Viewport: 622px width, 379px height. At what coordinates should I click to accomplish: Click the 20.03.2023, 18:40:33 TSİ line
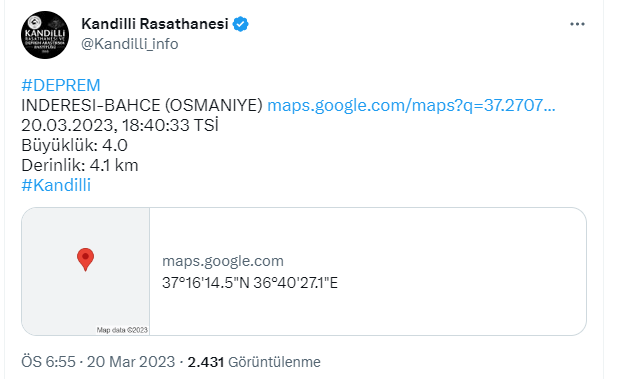pyautogui.click(x=120, y=125)
